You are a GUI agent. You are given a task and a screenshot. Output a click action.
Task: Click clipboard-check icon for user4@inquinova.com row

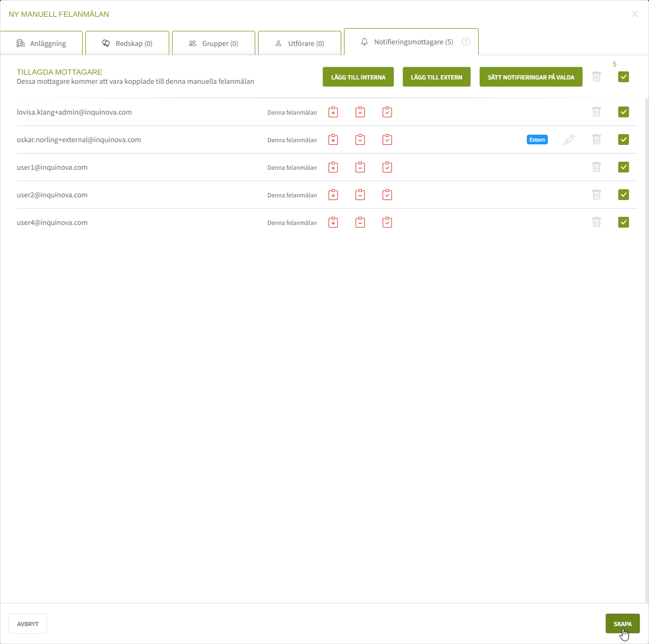click(x=387, y=223)
